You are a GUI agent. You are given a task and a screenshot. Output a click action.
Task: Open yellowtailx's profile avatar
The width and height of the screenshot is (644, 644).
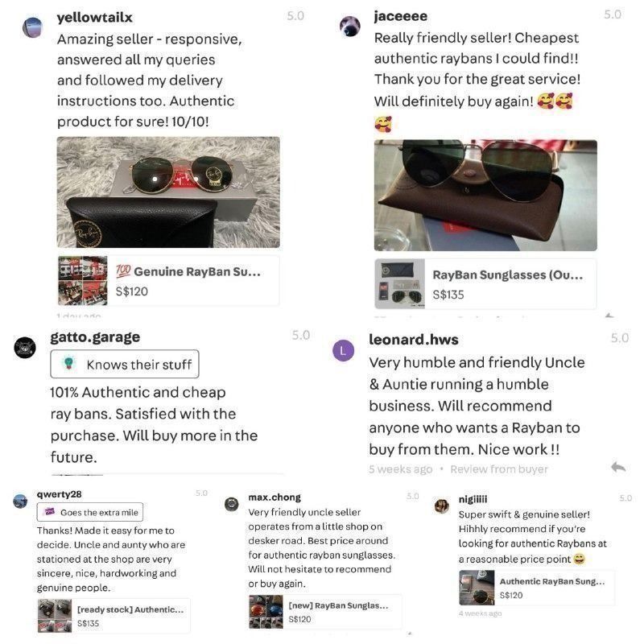[32, 27]
